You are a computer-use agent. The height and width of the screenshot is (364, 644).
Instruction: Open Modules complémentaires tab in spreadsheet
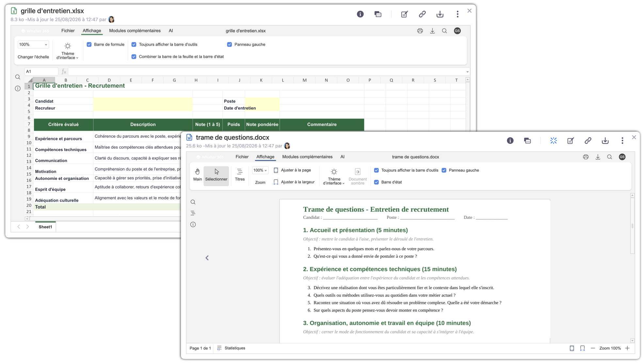135,31
